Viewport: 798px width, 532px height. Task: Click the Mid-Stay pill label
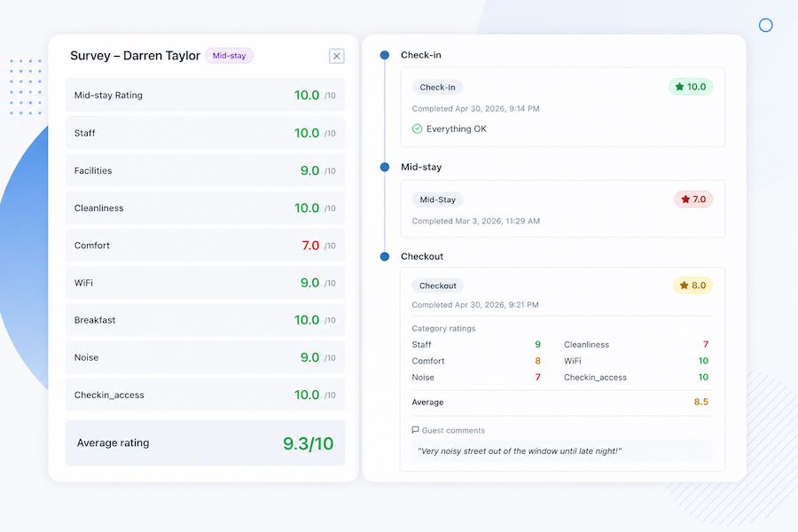[x=438, y=199]
